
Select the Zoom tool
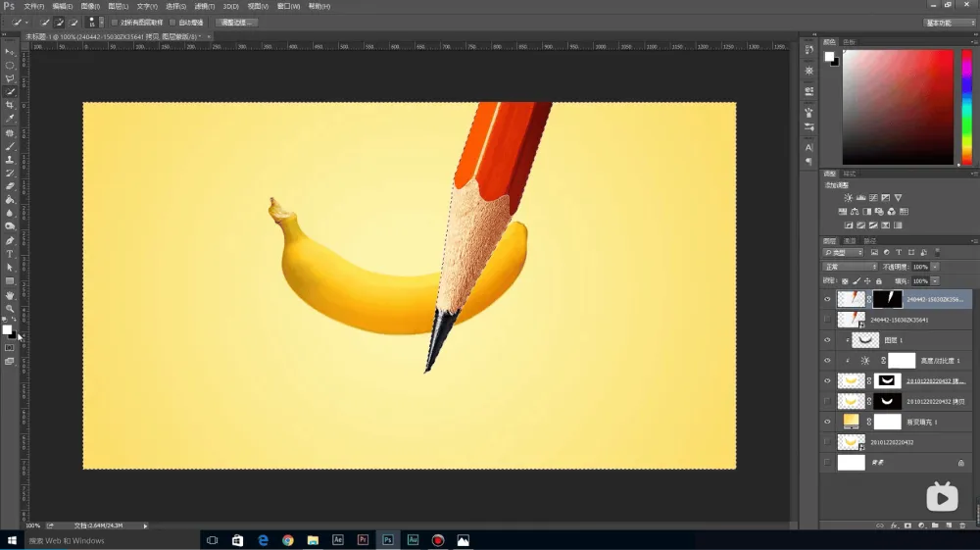[x=10, y=309]
